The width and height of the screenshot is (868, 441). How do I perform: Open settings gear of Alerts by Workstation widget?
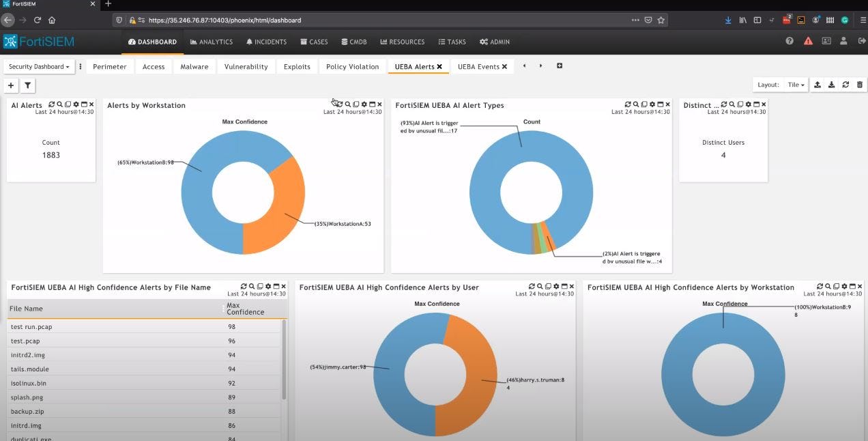(364, 104)
